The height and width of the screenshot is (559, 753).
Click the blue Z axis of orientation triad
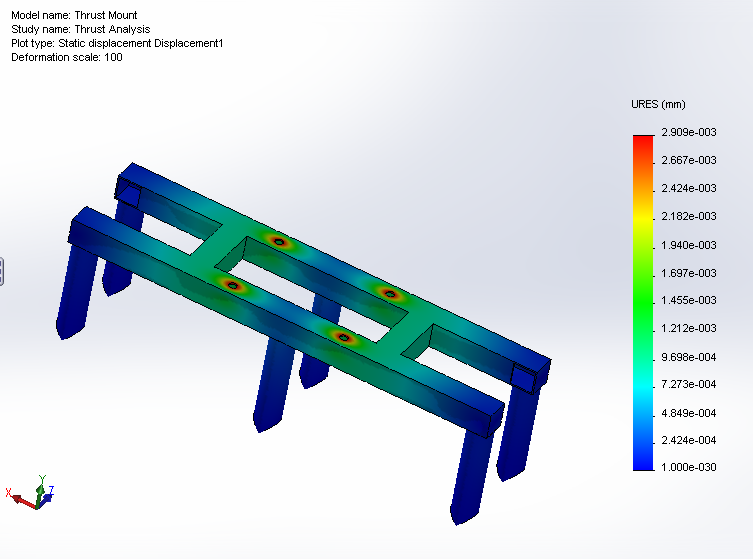point(47,496)
